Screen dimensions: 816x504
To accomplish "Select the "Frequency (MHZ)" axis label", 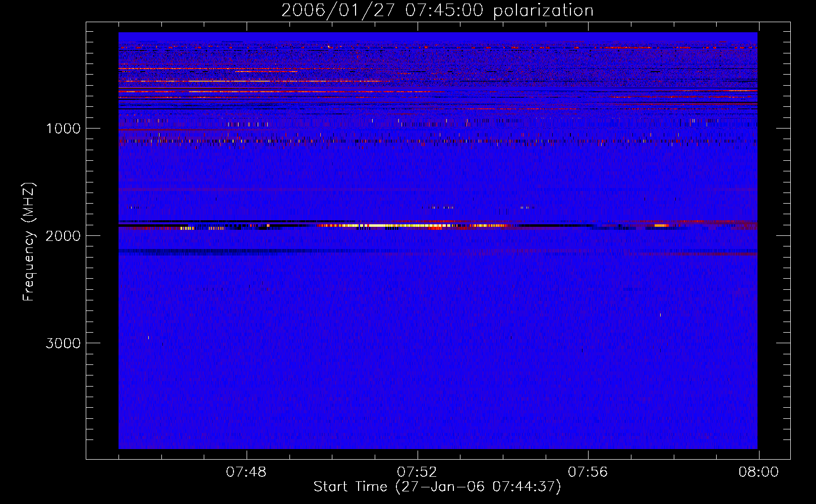I will click(29, 242).
